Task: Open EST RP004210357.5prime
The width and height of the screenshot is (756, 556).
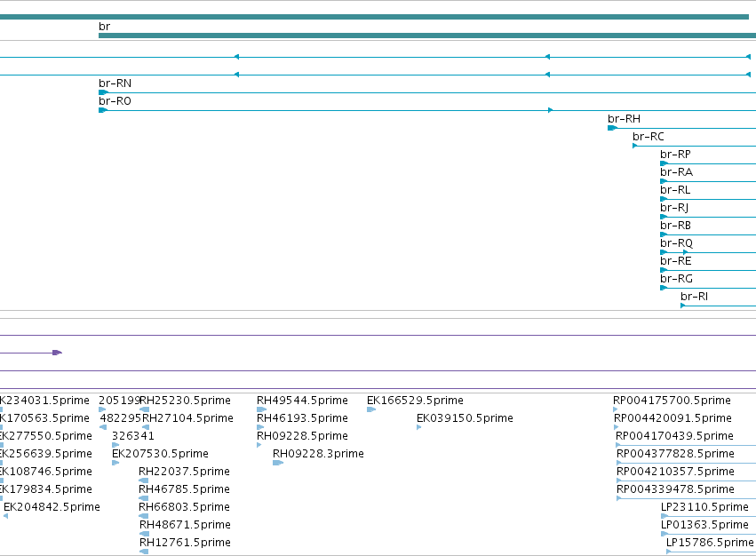Action: [675, 472]
